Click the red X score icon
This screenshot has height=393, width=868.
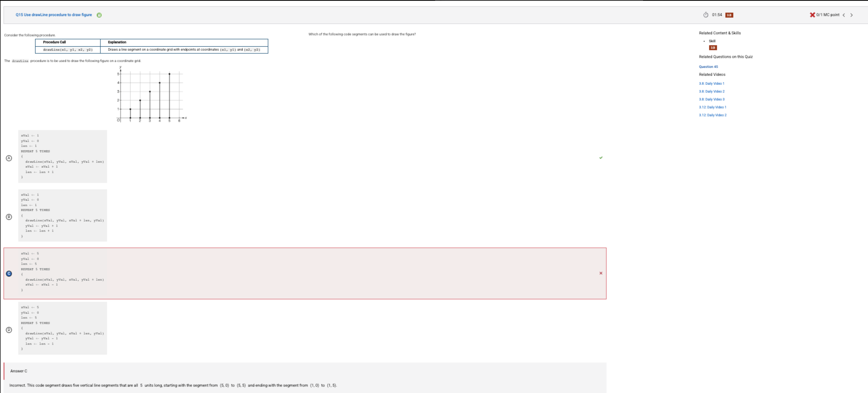point(812,15)
